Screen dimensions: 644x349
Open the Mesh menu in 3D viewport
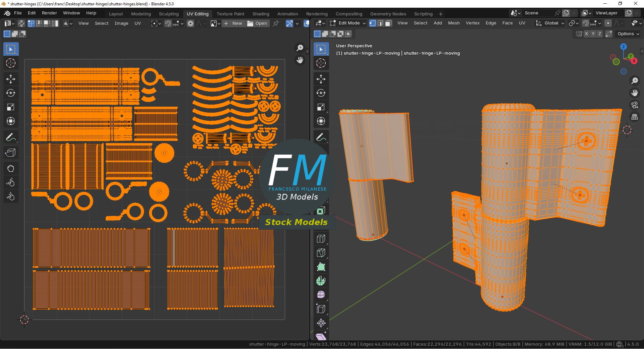[453, 23]
